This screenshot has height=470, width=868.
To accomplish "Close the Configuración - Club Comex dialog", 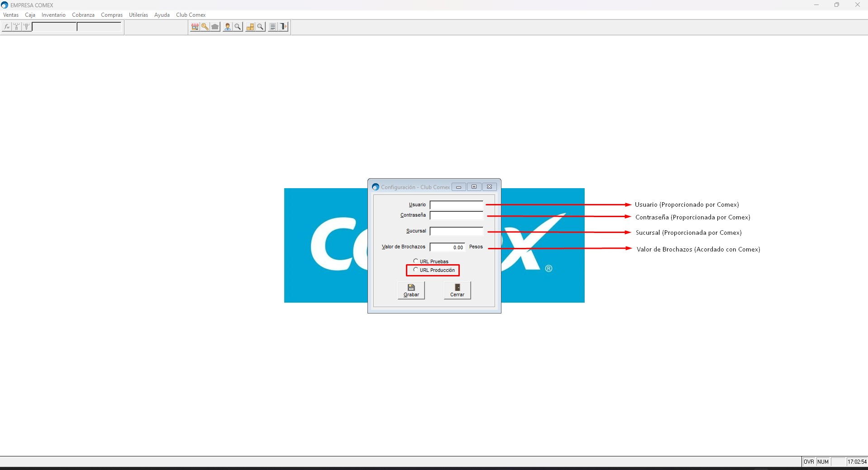I will pyautogui.click(x=489, y=187).
